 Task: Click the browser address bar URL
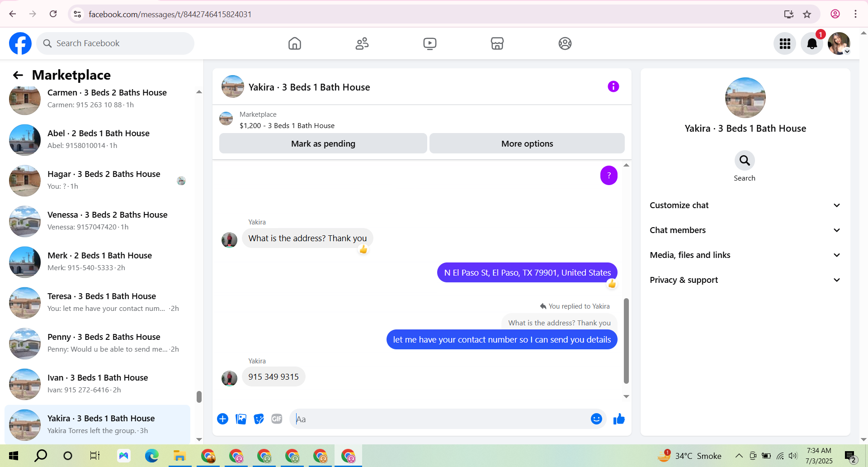point(170,14)
